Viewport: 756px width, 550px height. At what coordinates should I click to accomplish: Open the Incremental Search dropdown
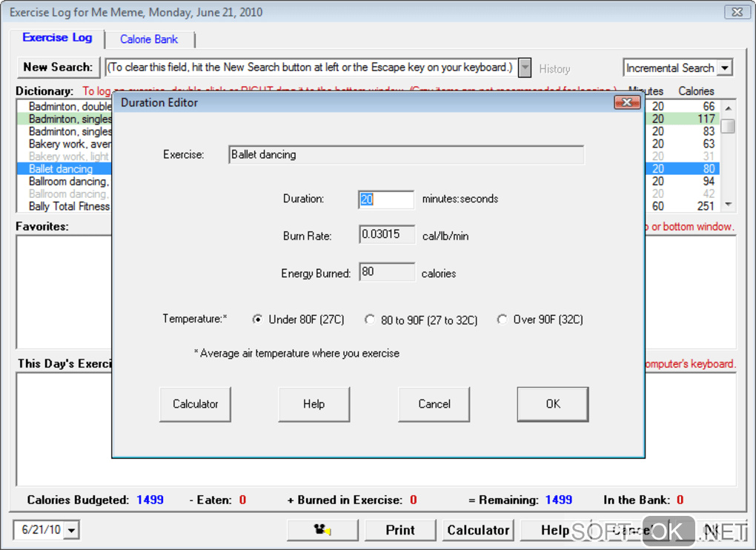click(x=725, y=68)
